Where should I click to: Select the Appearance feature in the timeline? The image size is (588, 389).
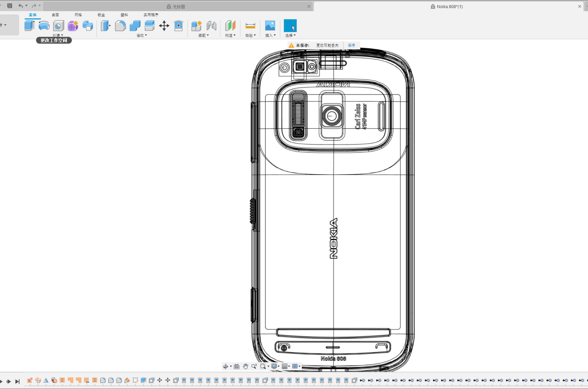pos(127,380)
